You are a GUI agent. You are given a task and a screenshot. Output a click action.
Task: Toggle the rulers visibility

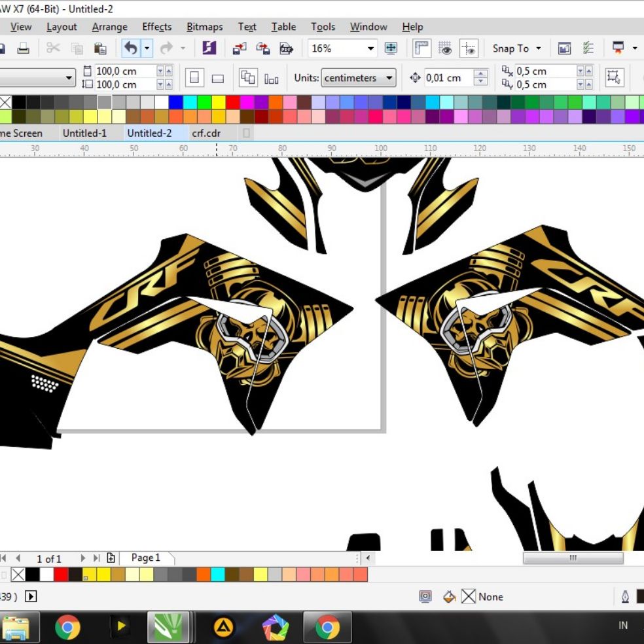point(421,48)
